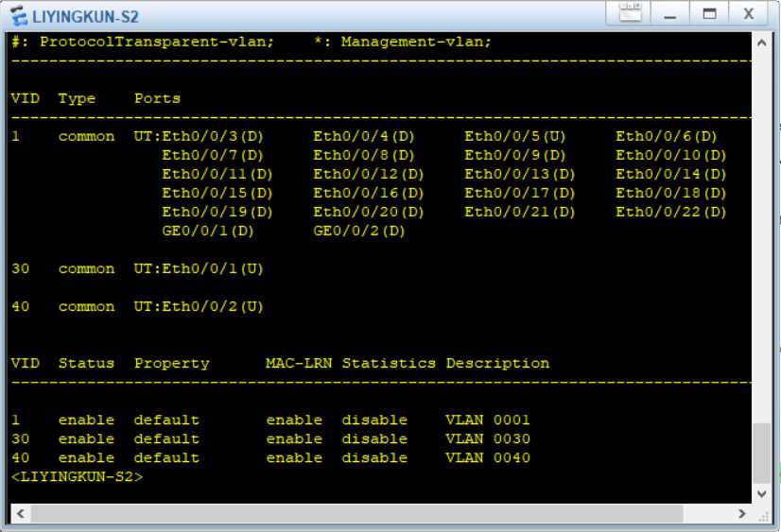The width and height of the screenshot is (781, 532).
Task: Click port 'Eth0/0/17(D)' entry
Action: click(520, 193)
